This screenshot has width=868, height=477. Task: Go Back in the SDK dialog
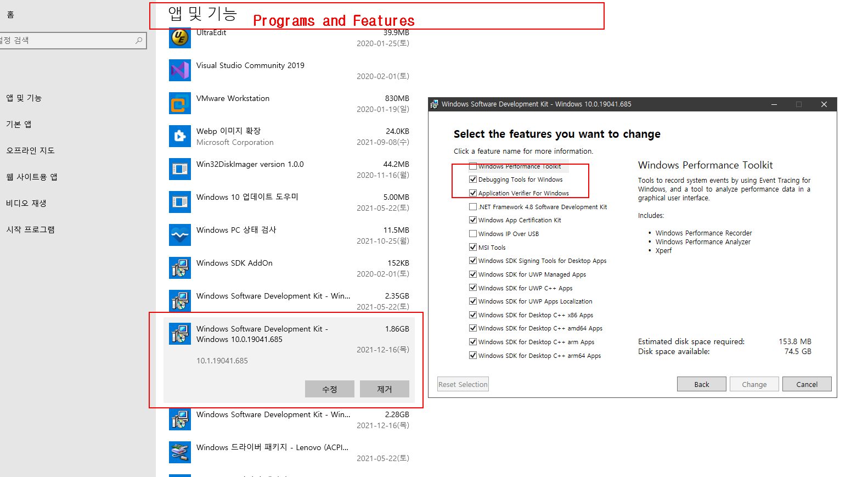coord(702,384)
